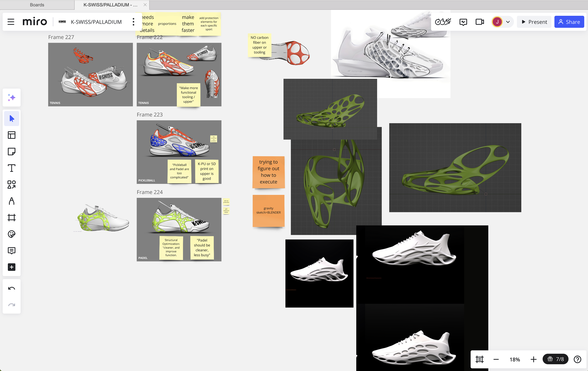Screen dimensions: 588x371
Task: Open board options three-dot menu
Action: coord(133,22)
